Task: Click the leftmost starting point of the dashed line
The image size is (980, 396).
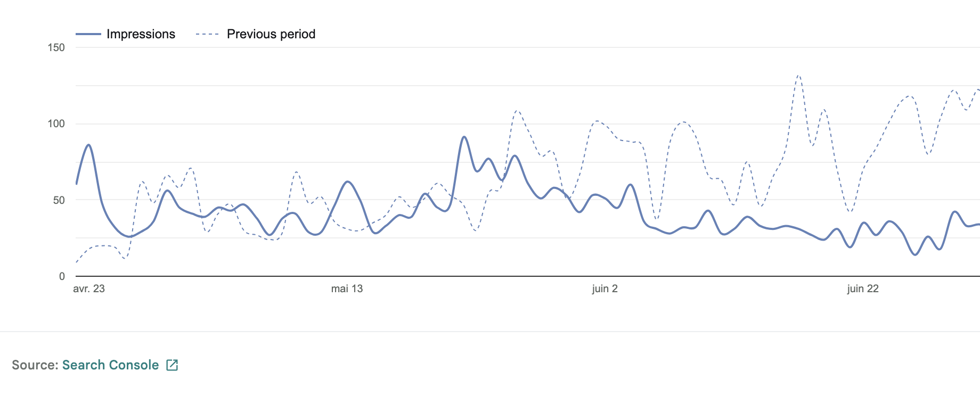Action: 77,262
